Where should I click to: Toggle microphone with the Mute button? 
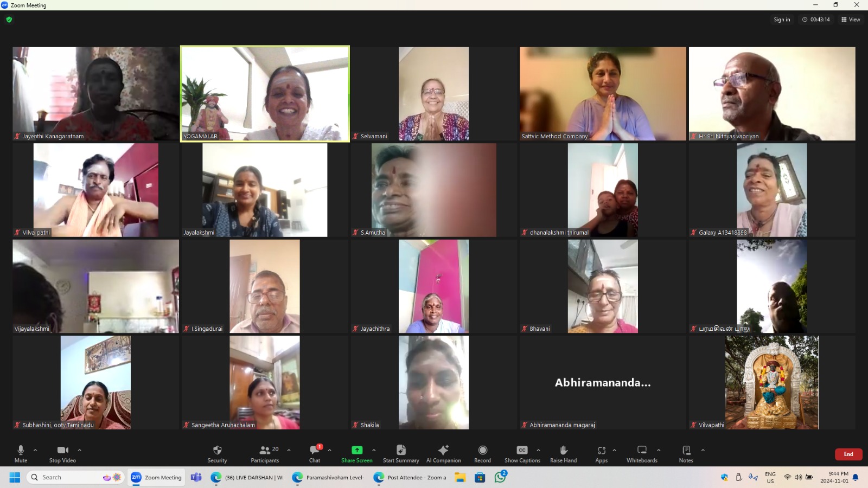21,453
